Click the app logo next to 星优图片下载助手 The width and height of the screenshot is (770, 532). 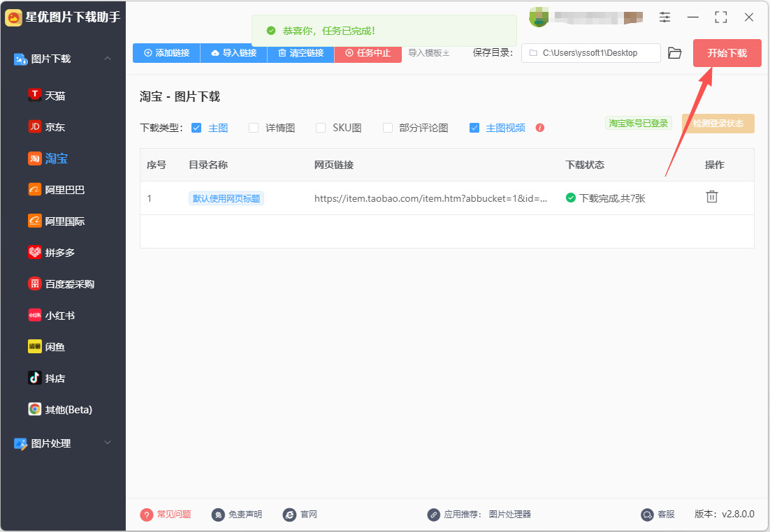pos(13,17)
